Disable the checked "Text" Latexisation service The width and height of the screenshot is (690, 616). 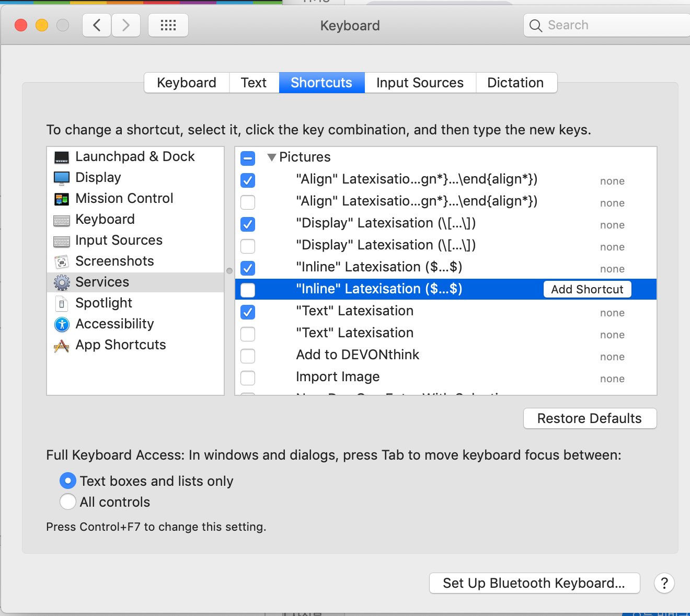coord(247,312)
